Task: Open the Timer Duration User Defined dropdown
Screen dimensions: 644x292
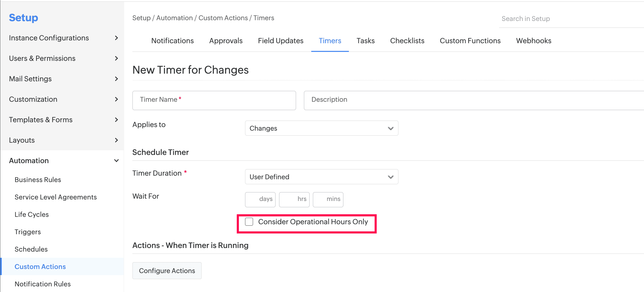Action: click(x=321, y=177)
